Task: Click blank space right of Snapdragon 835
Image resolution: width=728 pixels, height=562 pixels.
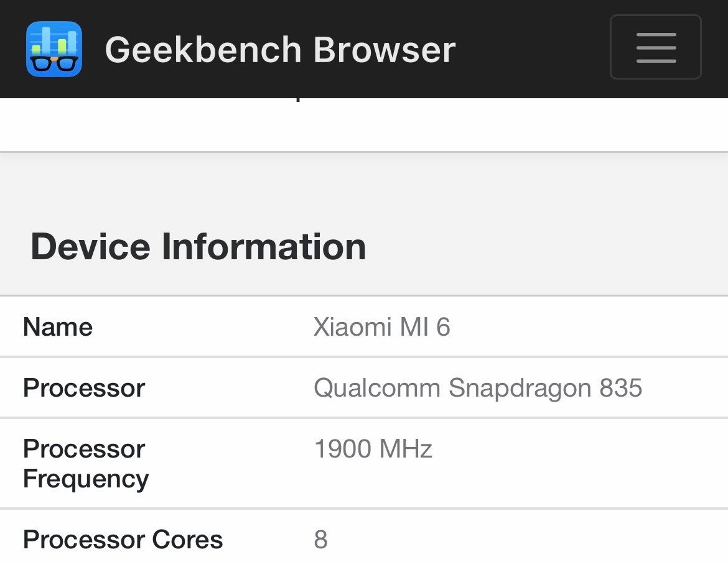Action: [684, 388]
